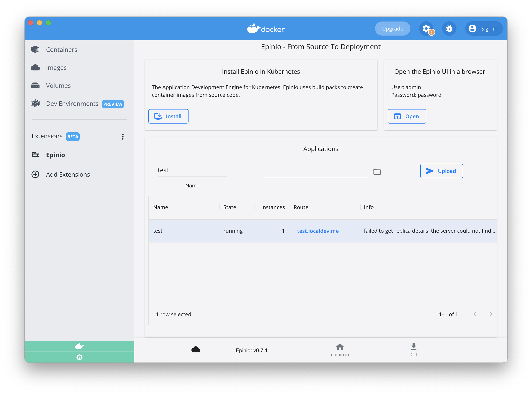Click the application Name input field

(x=192, y=170)
